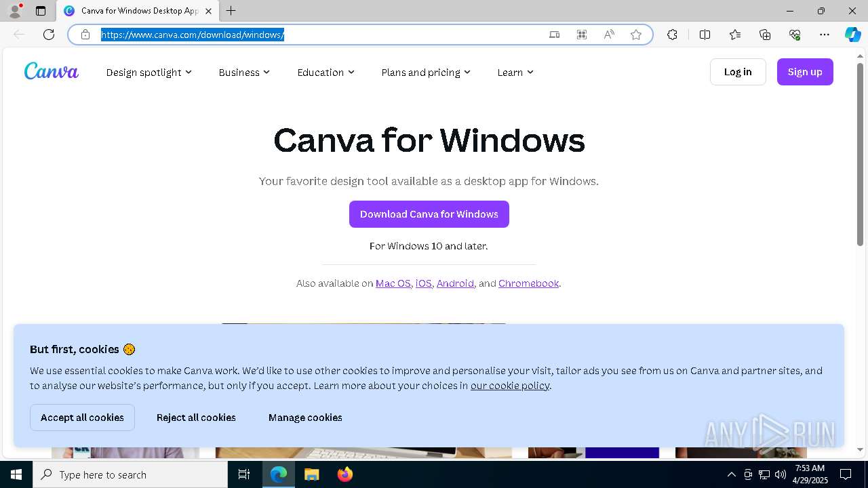Click the page vertical scrollbar thumb
This screenshot has height=488, width=868.
860,154
